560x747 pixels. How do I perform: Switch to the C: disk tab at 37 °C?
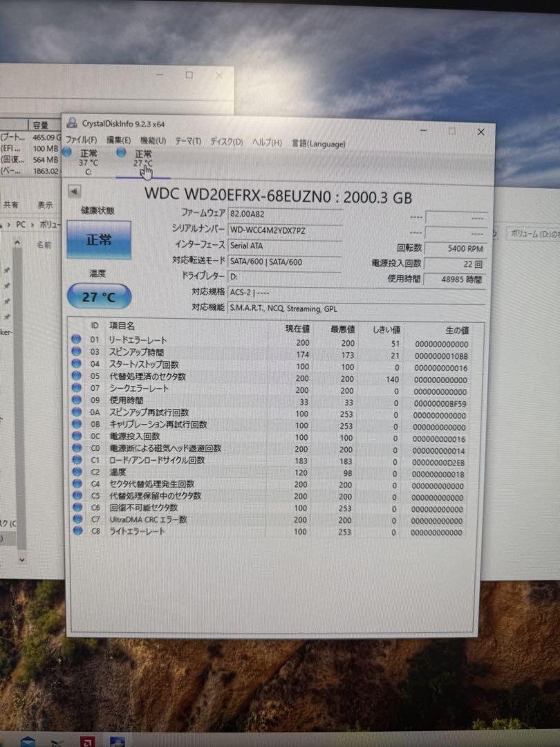[x=88, y=163]
